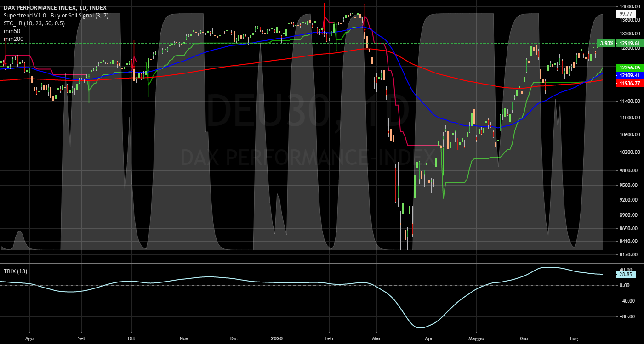Click the green 12919.61 last price tag

tap(629, 43)
